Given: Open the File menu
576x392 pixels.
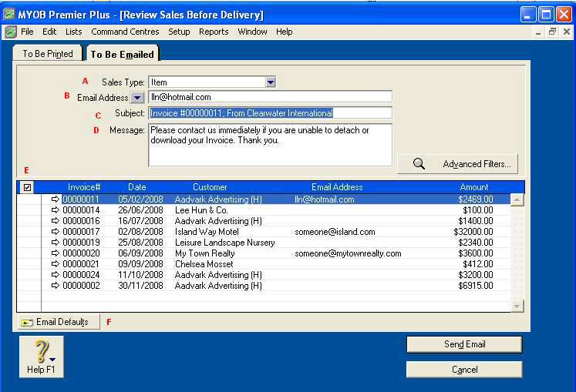Looking at the screenshot, I should [x=27, y=32].
